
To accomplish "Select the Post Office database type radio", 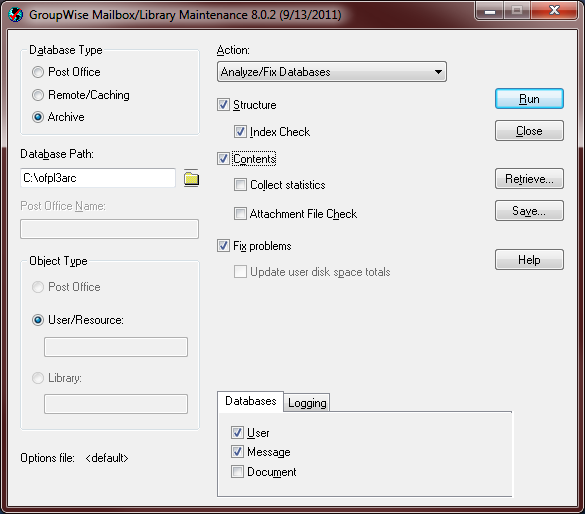I will [38, 72].
